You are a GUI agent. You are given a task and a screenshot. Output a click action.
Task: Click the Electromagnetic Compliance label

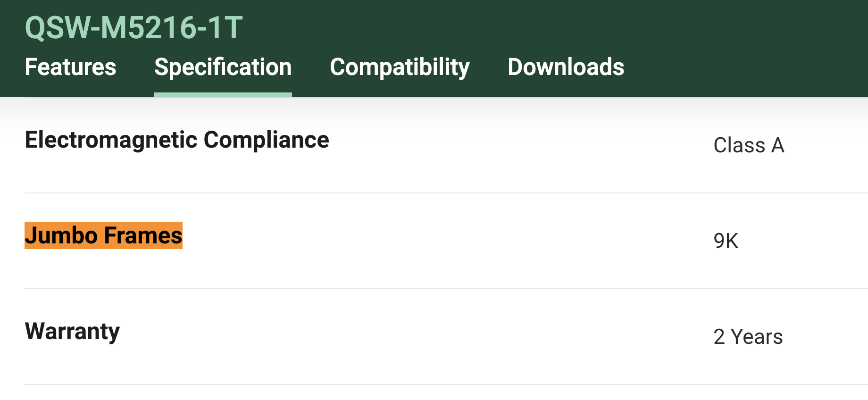pos(177,140)
